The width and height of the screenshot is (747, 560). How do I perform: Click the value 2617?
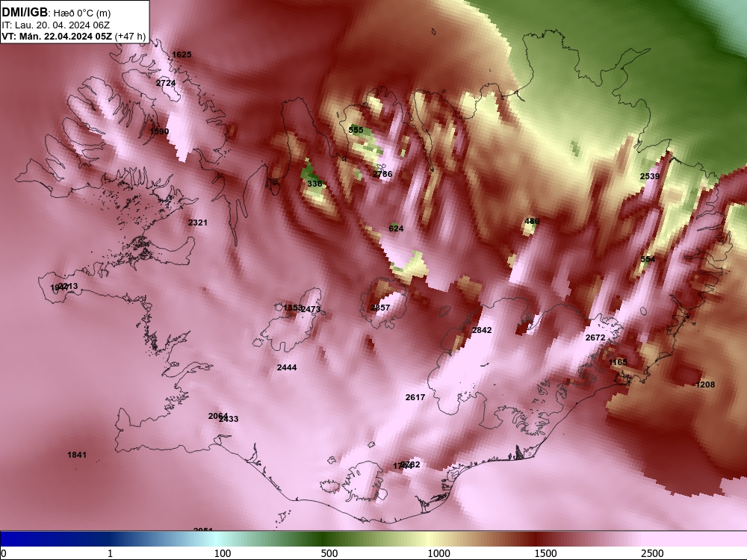click(415, 397)
